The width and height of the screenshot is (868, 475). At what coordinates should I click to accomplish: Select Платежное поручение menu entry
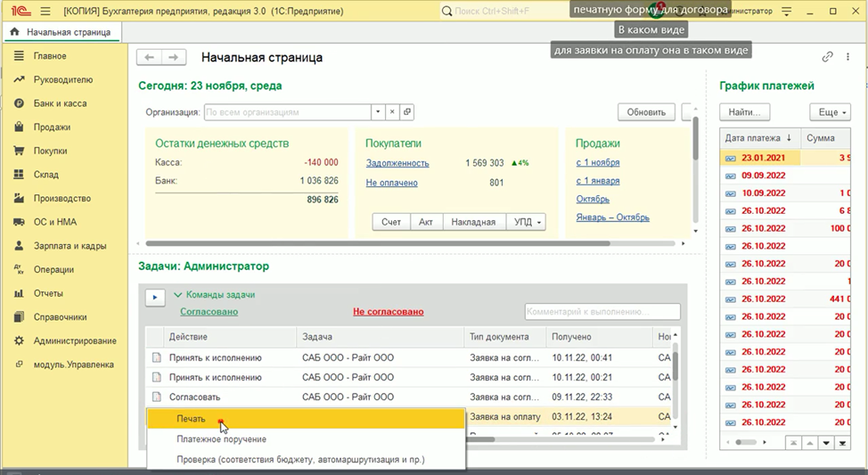(306, 439)
